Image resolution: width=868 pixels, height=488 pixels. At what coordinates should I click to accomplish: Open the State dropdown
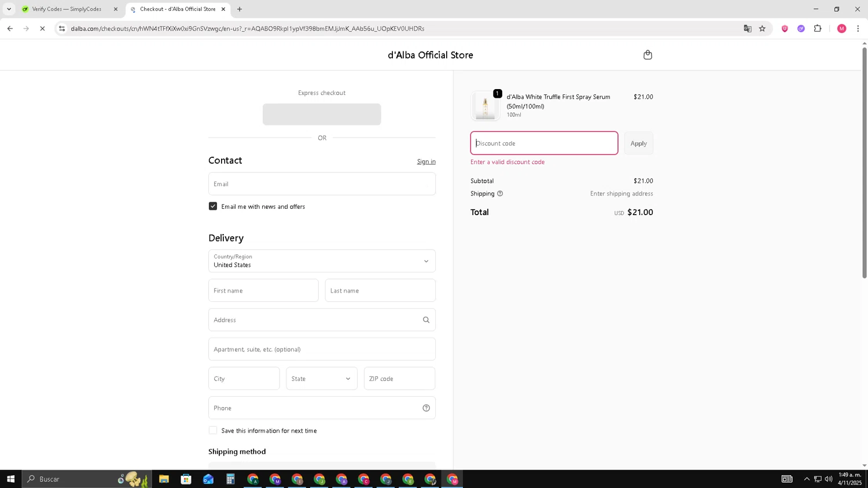pyautogui.click(x=322, y=379)
